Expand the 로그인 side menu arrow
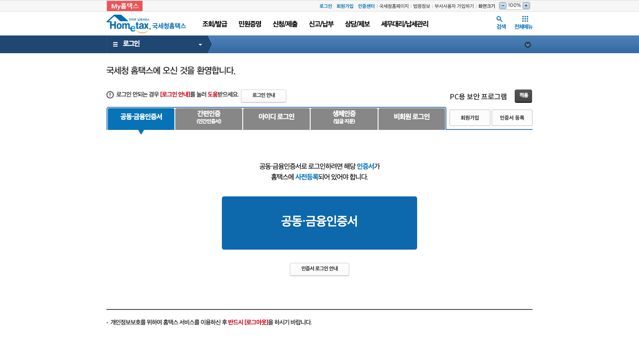This screenshot has height=364, width=639. 200,44
